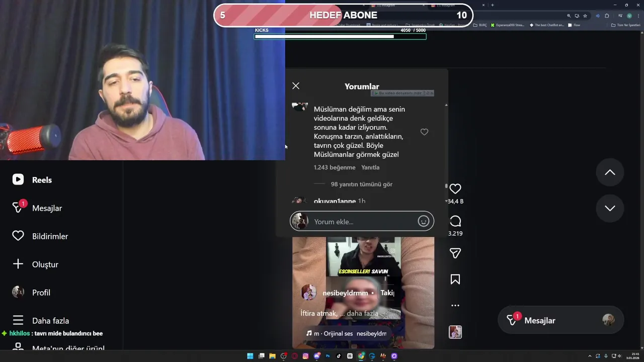Save the reel with the bookmark icon
Image resolution: width=644 pixels, height=362 pixels.
[x=455, y=279]
